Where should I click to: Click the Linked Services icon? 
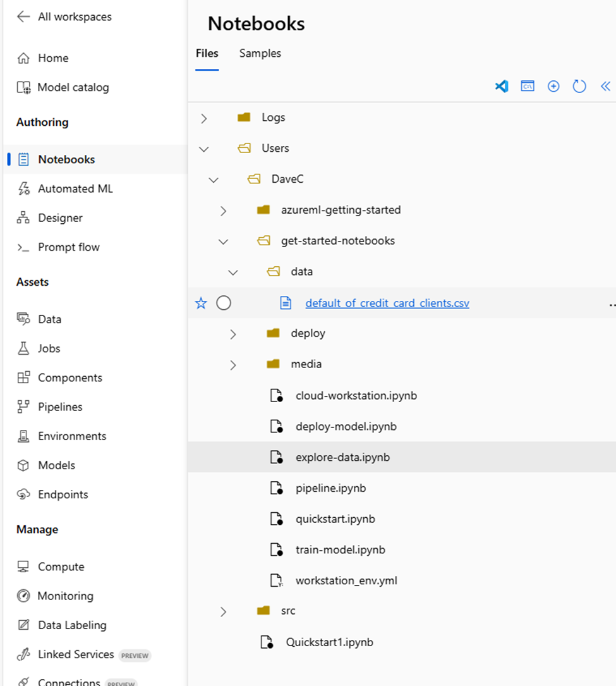pyautogui.click(x=23, y=654)
